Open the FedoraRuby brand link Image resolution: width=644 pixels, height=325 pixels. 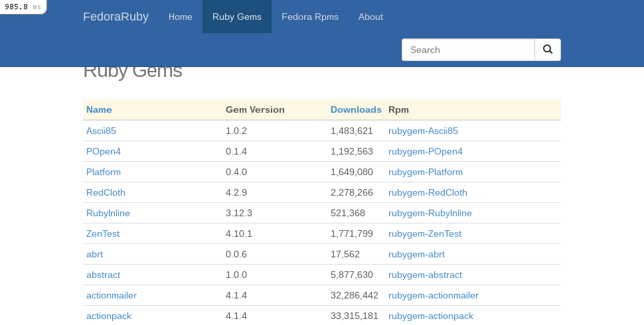click(x=116, y=17)
